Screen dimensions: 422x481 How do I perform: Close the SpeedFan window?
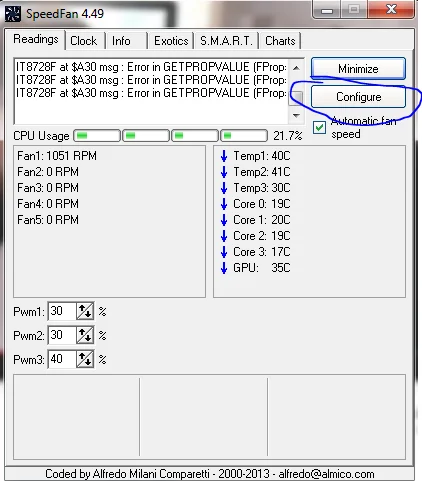coord(391,10)
